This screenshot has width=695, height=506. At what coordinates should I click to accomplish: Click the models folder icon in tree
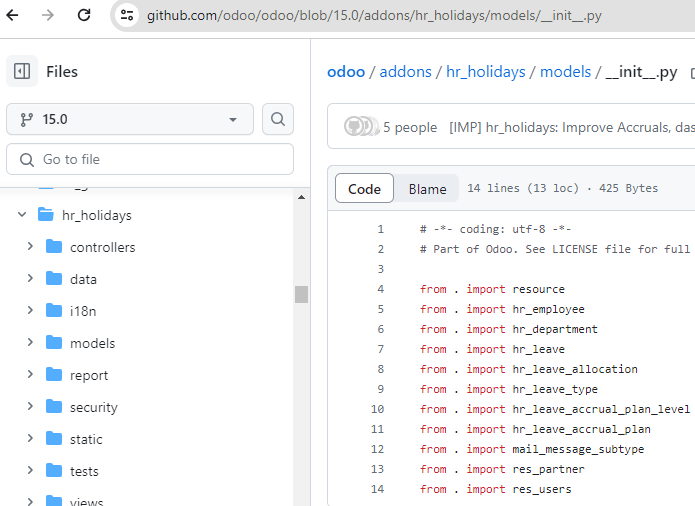(54, 342)
